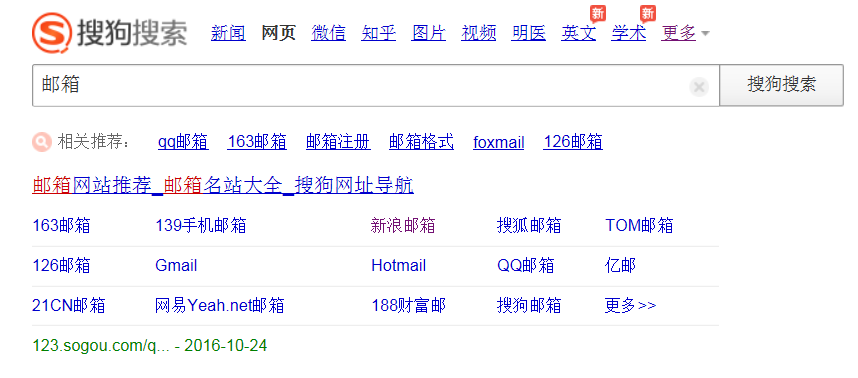This screenshot has width=858, height=378.
Task: Open the TOM邮箱 link
Action: click(639, 225)
